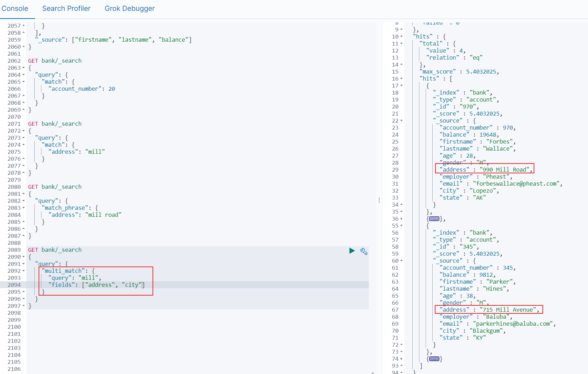Switch to the Console tab

[x=15, y=8]
